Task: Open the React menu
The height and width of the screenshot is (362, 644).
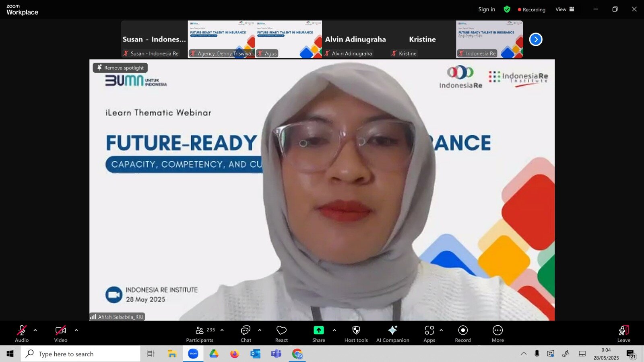Action: 281,334
